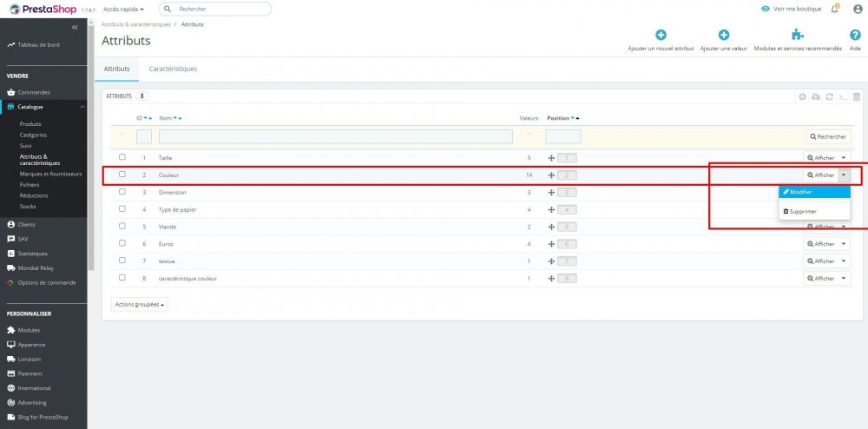Focus the Nom filter input field
Screen dimensions: 868x429
[x=336, y=136]
